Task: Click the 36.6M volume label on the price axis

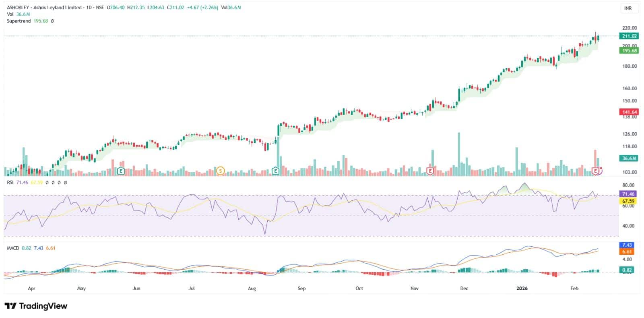Action: point(630,158)
